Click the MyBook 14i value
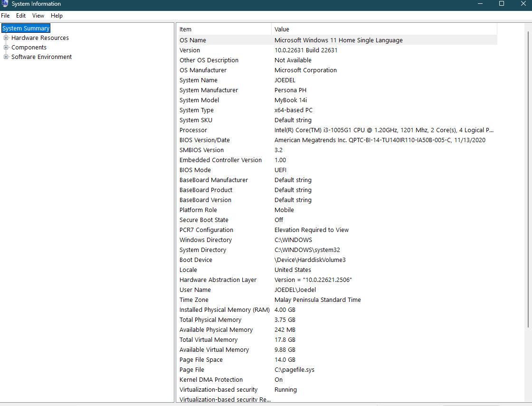Image resolution: width=532 pixels, height=406 pixels. [290, 100]
